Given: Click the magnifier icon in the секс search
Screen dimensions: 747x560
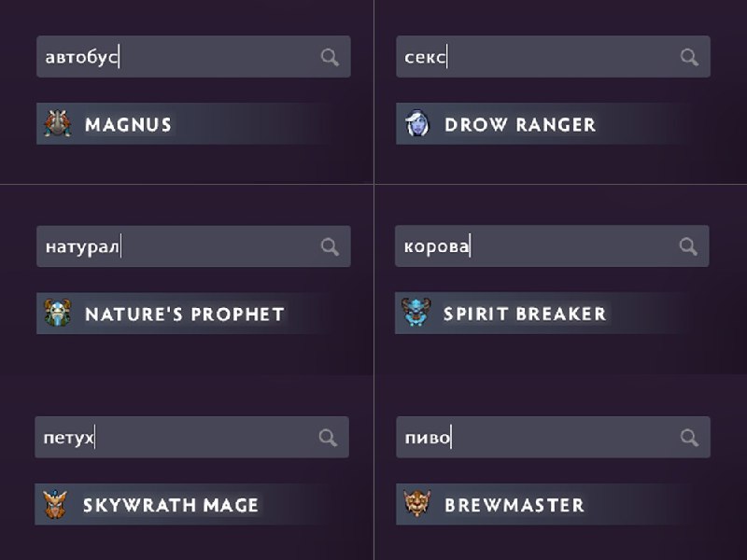Looking at the screenshot, I should coord(689,58).
